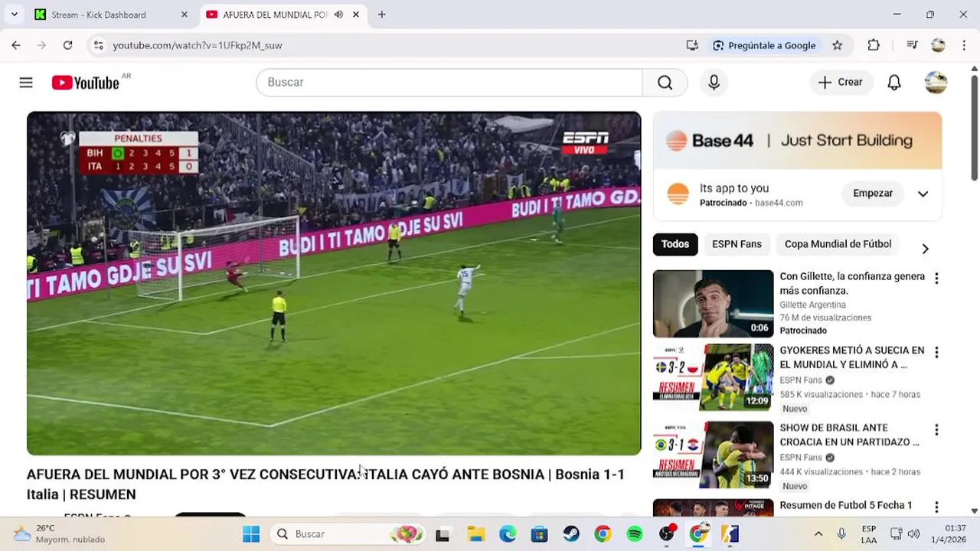980x551 pixels.
Task: Open options menu for Brasil Croacia video
Action: click(x=936, y=430)
